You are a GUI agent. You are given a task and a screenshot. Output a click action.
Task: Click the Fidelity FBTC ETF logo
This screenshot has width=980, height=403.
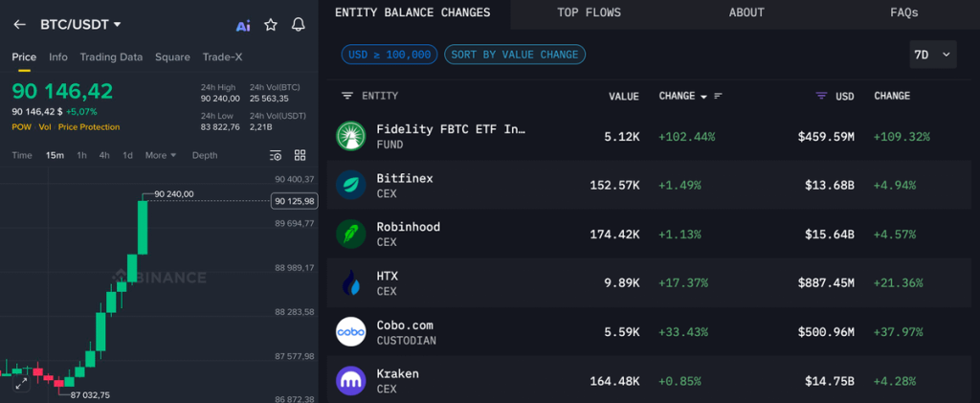(x=351, y=136)
